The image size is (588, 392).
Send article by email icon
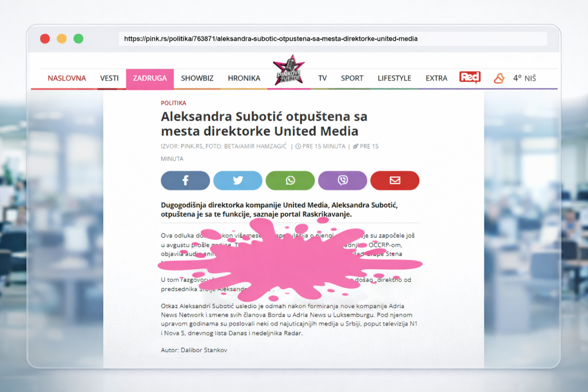[x=394, y=180]
